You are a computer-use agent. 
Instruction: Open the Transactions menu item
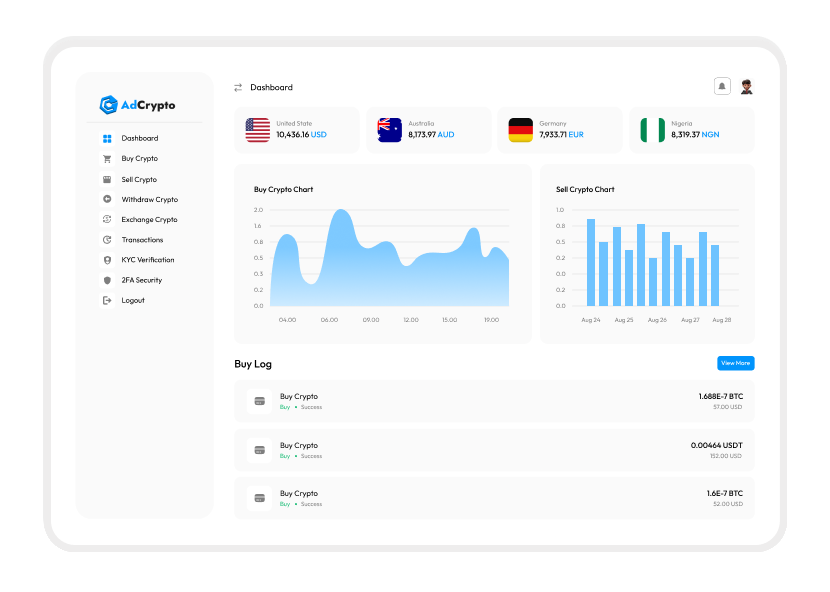142,240
